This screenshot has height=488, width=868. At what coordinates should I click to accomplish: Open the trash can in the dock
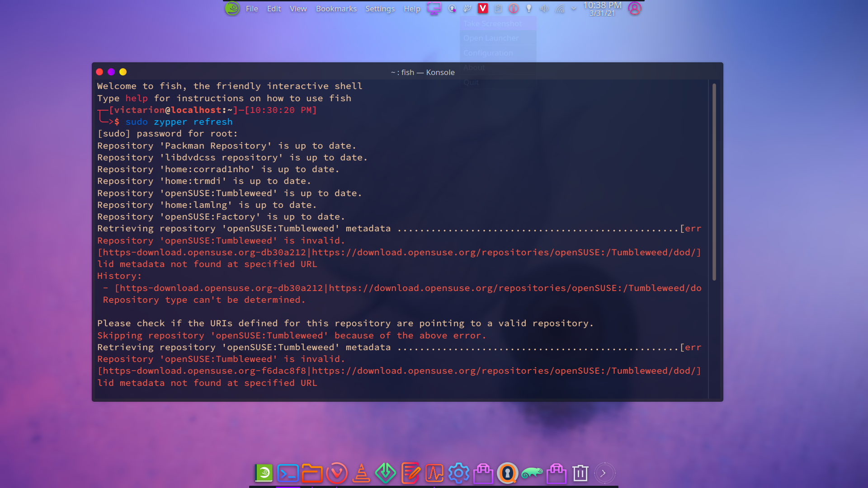580,473
